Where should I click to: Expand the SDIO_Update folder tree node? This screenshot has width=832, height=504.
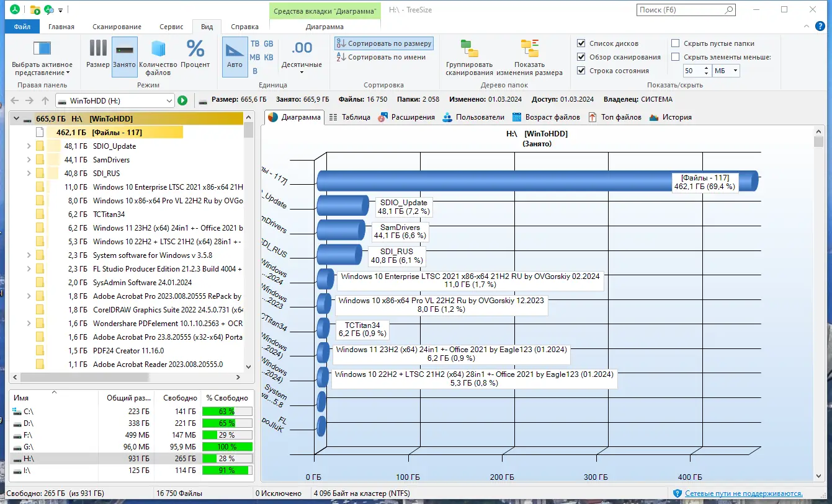29,146
